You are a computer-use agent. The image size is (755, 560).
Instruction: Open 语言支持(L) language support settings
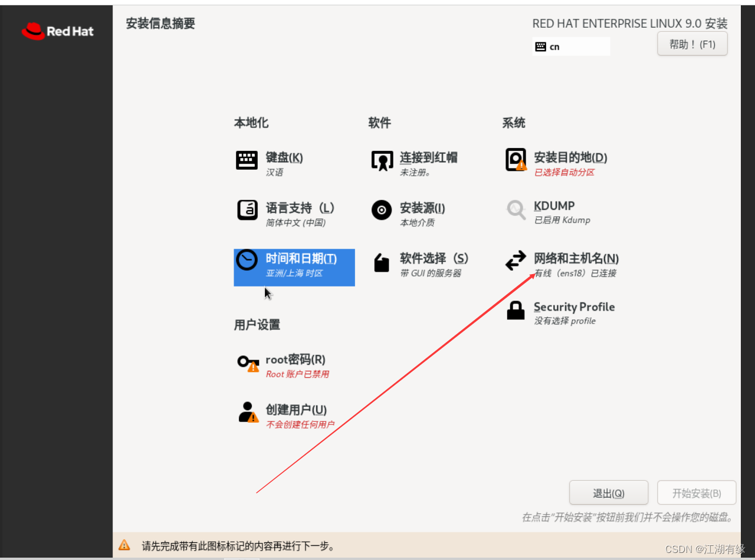coord(247,210)
